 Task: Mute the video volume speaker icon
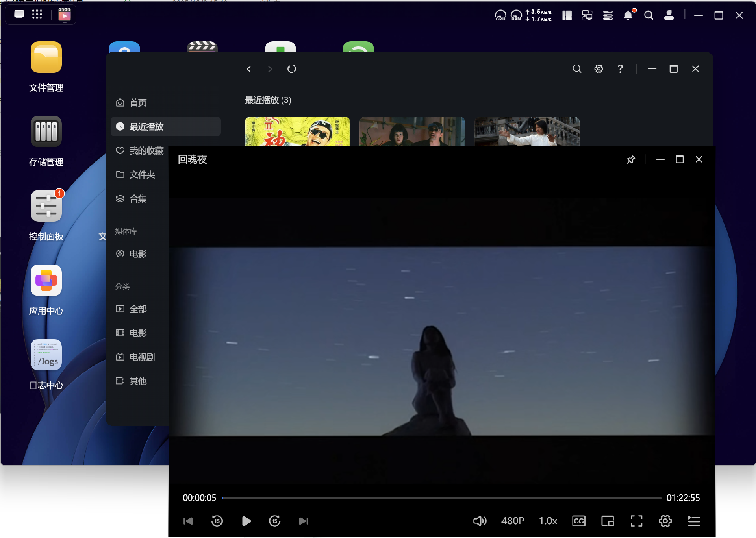click(480, 521)
